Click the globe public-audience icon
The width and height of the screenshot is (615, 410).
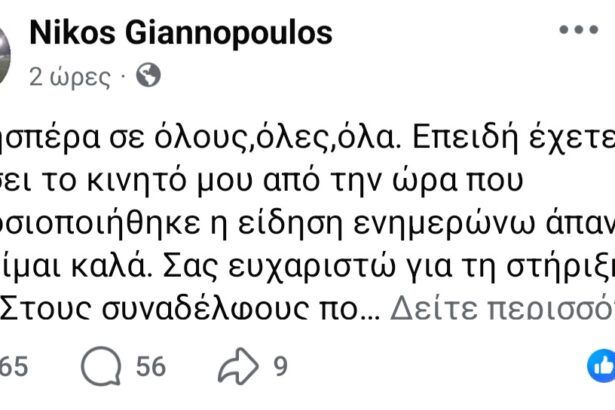146,75
